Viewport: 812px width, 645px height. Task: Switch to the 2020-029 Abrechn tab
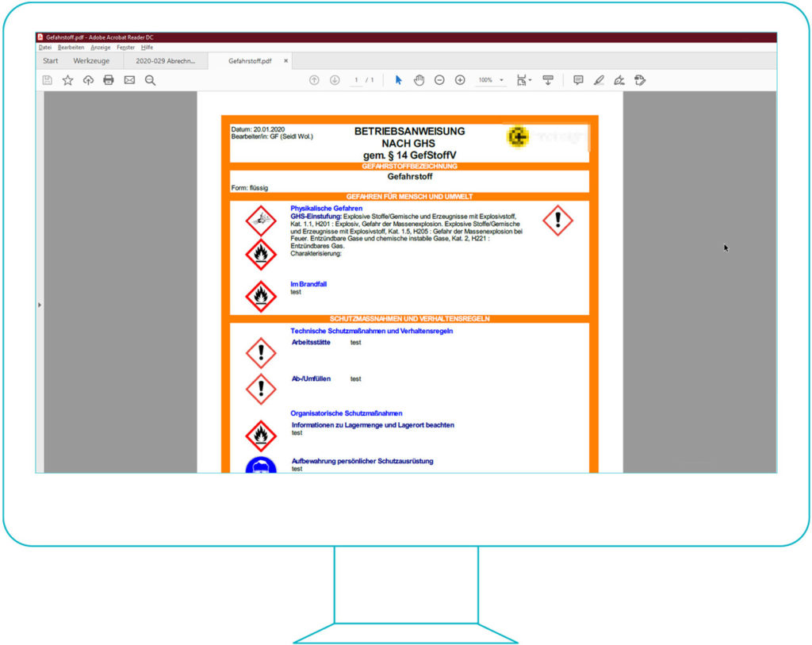click(165, 60)
